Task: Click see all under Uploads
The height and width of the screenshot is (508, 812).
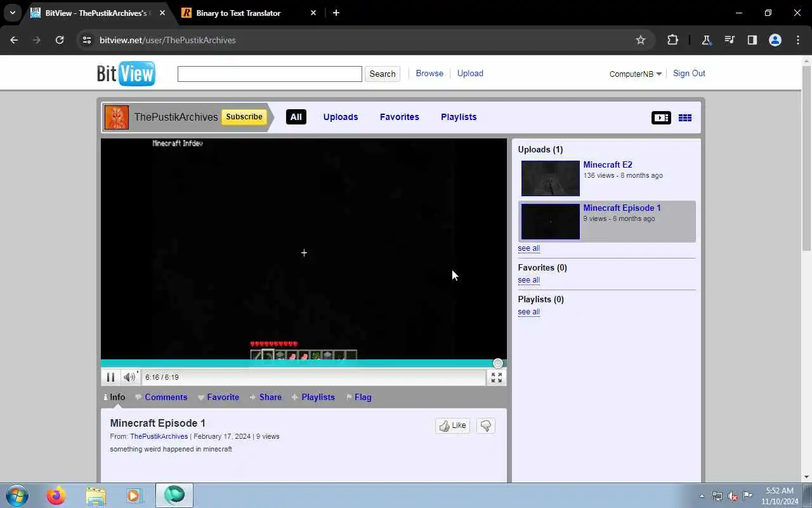Action: click(528, 248)
